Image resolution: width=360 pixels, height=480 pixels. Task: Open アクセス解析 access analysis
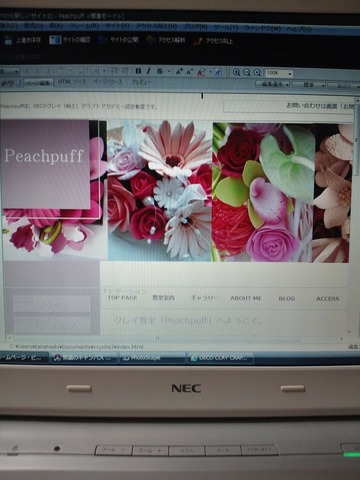(x=166, y=40)
